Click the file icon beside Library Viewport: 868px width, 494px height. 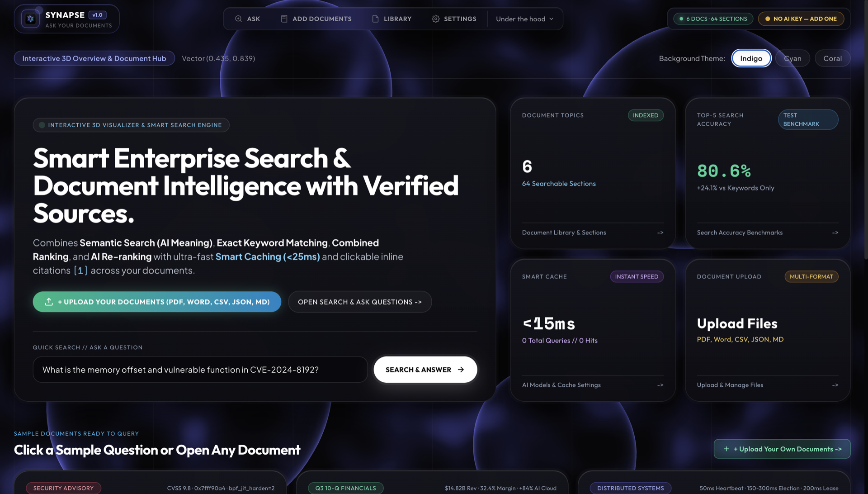pyautogui.click(x=375, y=19)
